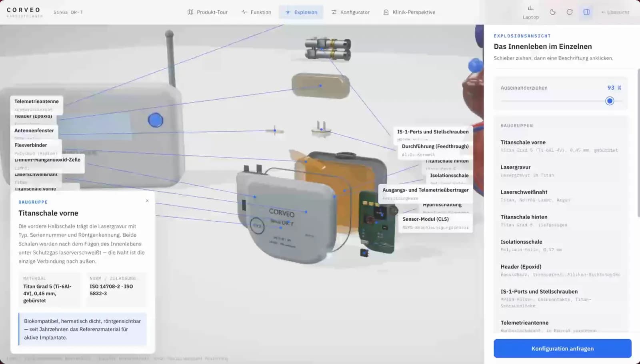Click the Auseinanderziehen slider handle
640x364 pixels.
(x=610, y=101)
